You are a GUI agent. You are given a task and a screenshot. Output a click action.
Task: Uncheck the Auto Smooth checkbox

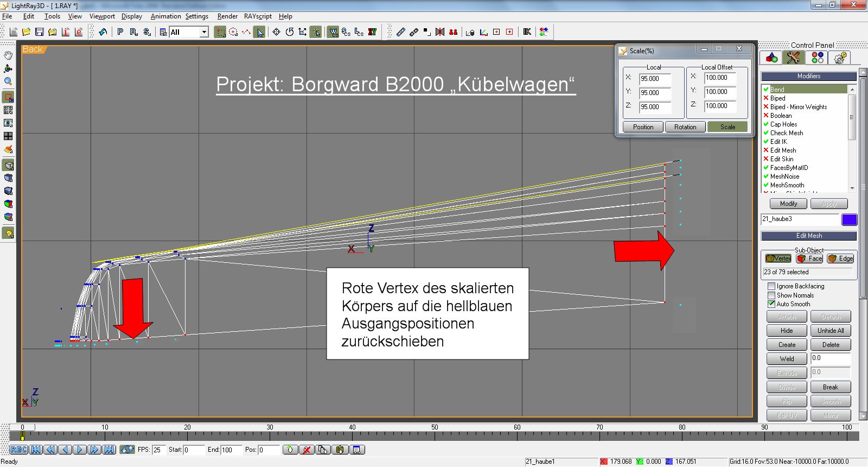pyautogui.click(x=771, y=304)
